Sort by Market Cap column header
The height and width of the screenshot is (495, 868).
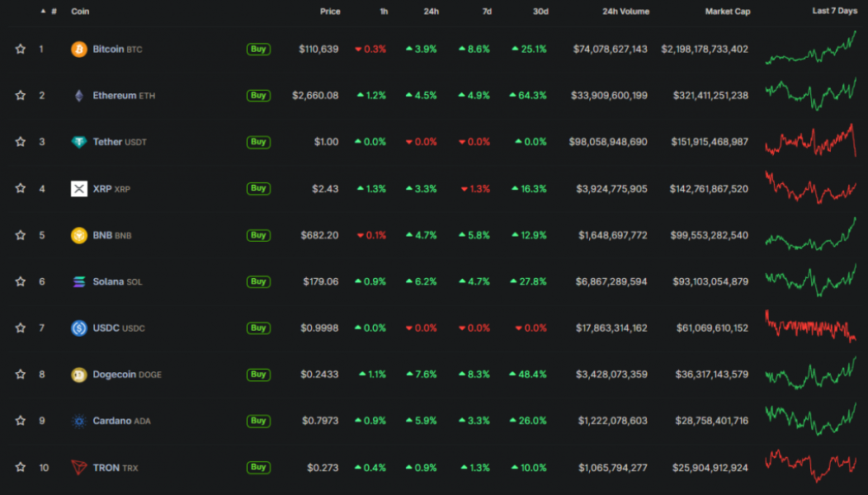click(x=727, y=12)
